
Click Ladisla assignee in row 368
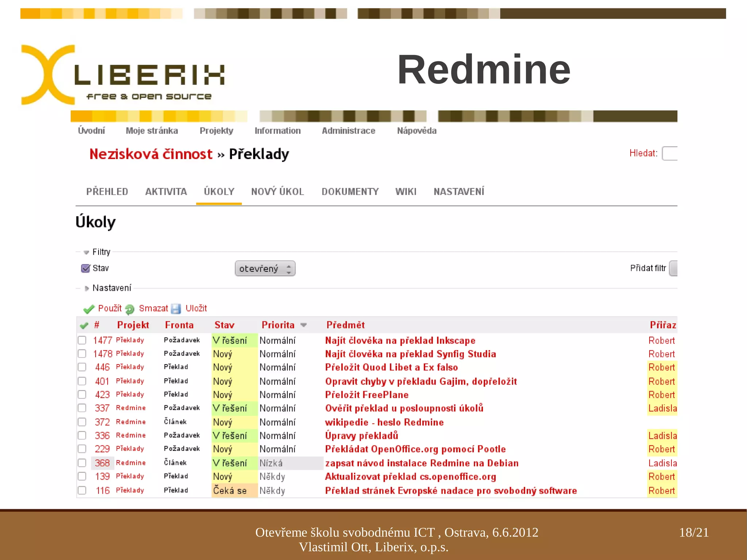point(662,463)
